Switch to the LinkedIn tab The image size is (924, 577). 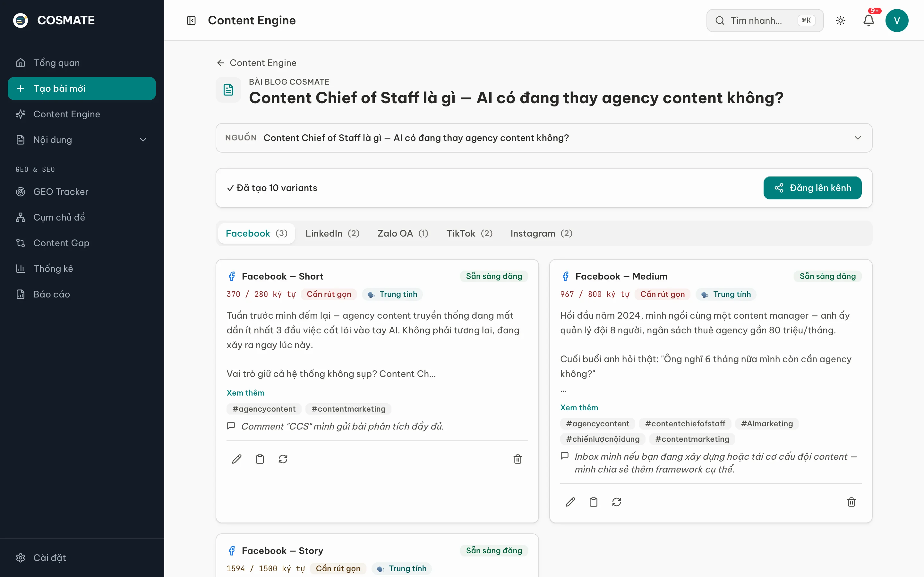coord(332,233)
